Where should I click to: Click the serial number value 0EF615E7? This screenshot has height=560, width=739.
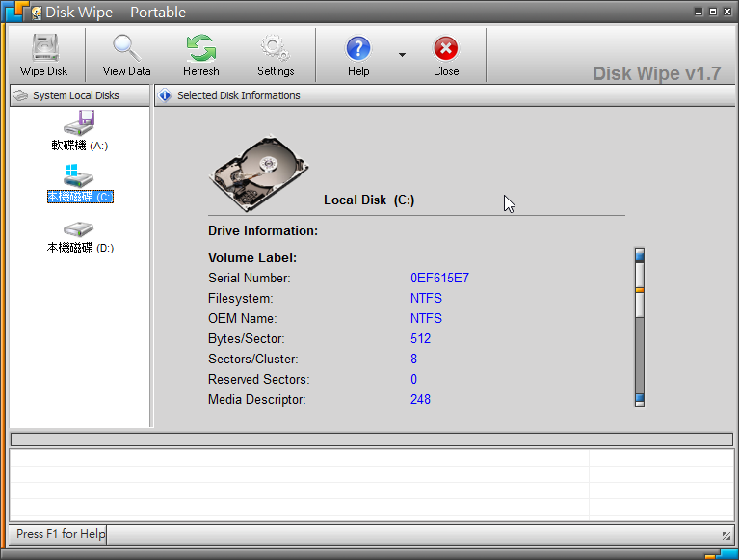click(439, 279)
